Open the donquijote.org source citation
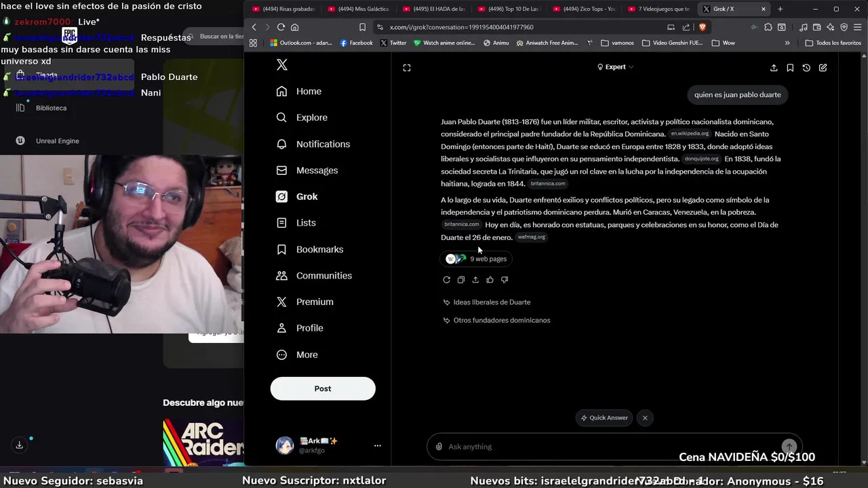Viewport: 868px width, 488px height. pos(701,159)
